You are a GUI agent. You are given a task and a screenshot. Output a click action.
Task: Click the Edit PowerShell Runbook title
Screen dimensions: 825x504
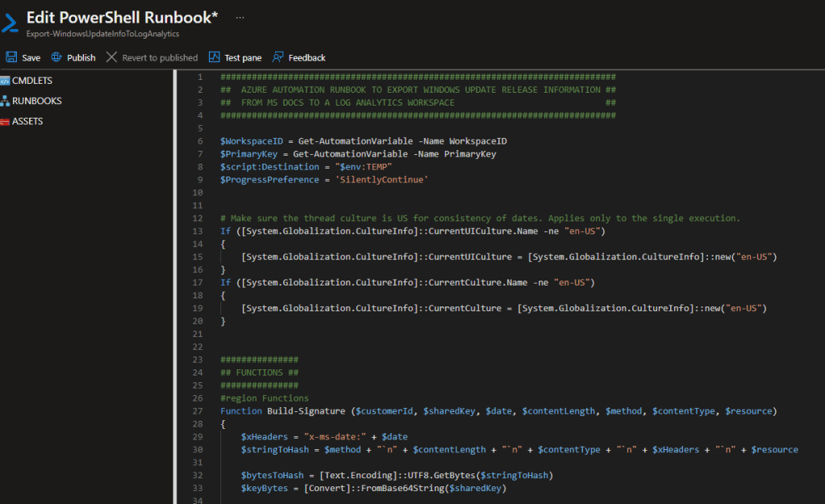pyautogui.click(x=122, y=17)
